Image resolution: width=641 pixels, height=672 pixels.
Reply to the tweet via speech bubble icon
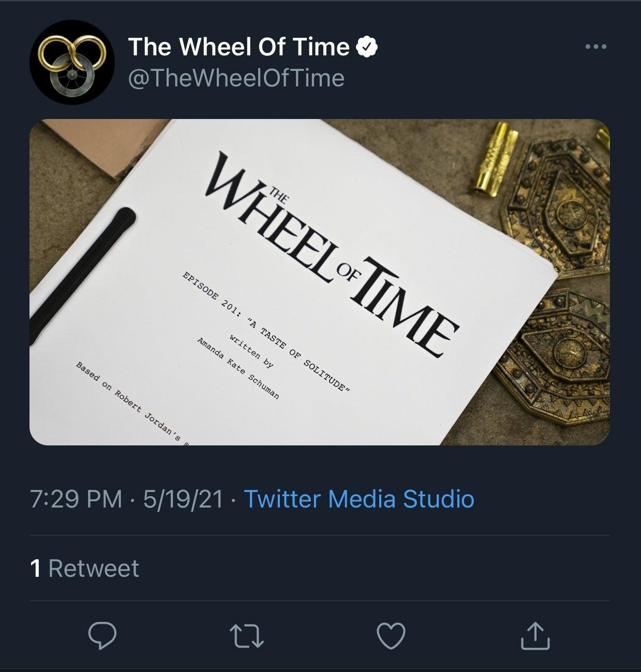102,635
